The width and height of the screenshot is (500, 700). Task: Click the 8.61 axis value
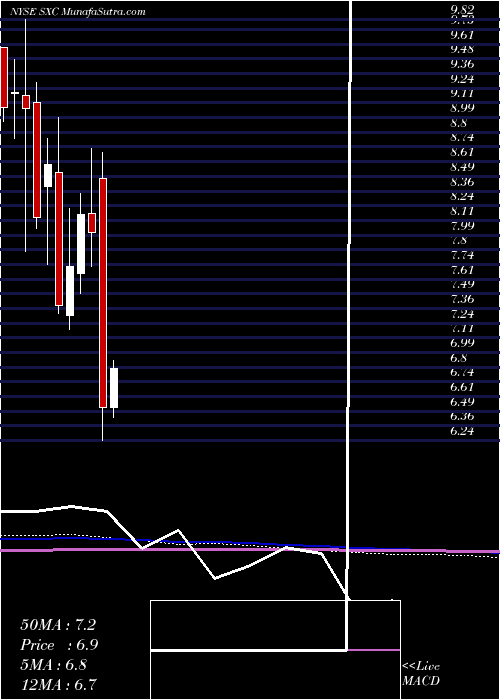462,152
